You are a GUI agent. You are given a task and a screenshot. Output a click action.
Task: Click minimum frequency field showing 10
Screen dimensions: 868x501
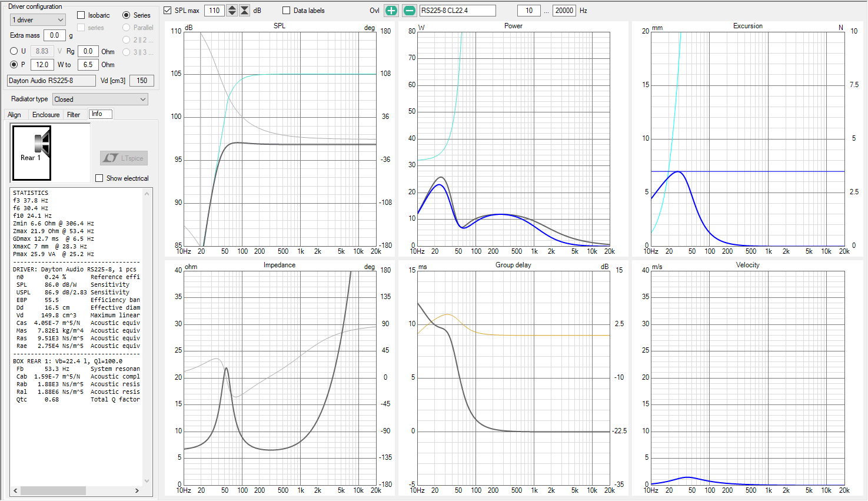(529, 11)
